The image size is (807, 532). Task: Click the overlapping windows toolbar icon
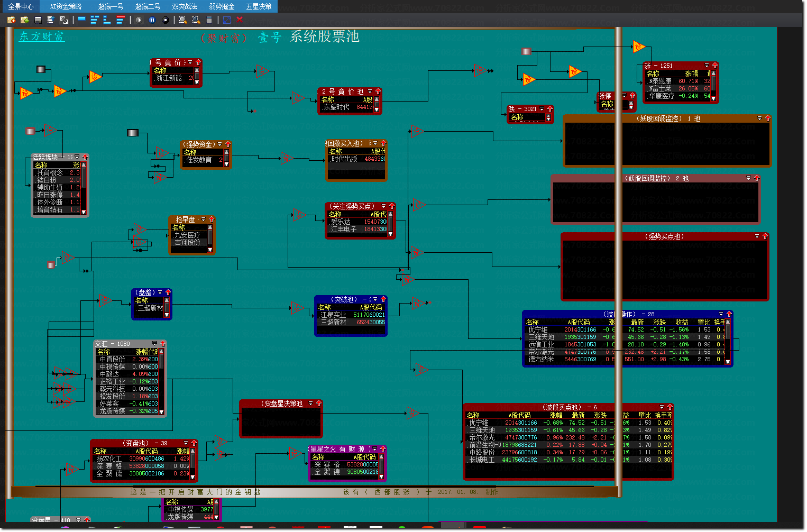coord(64,20)
